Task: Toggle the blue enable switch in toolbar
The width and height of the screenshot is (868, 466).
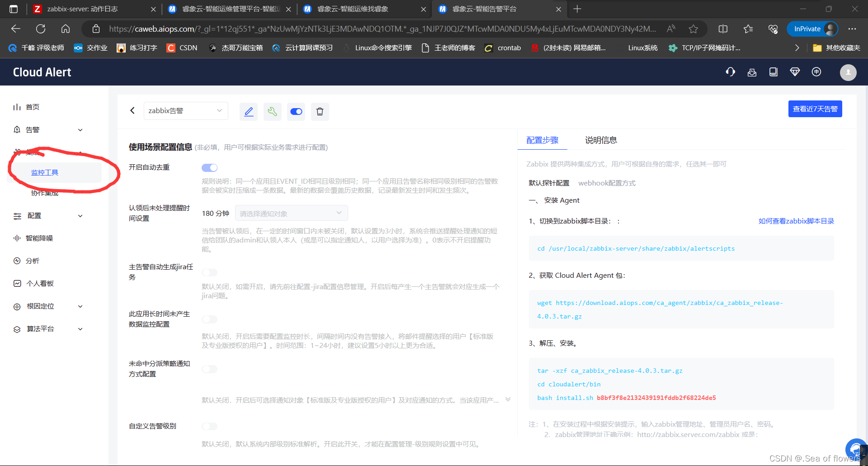Action: click(296, 111)
